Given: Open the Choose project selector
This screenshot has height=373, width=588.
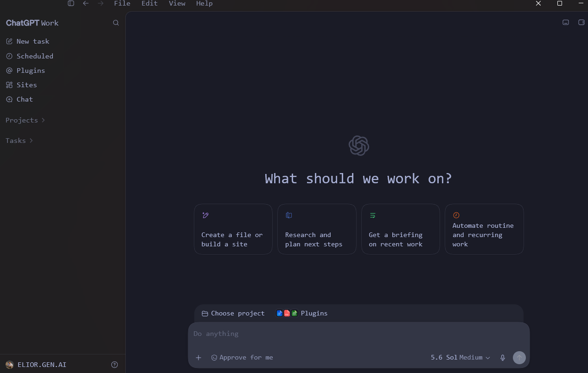Looking at the screenshot, I should [233, 313].
